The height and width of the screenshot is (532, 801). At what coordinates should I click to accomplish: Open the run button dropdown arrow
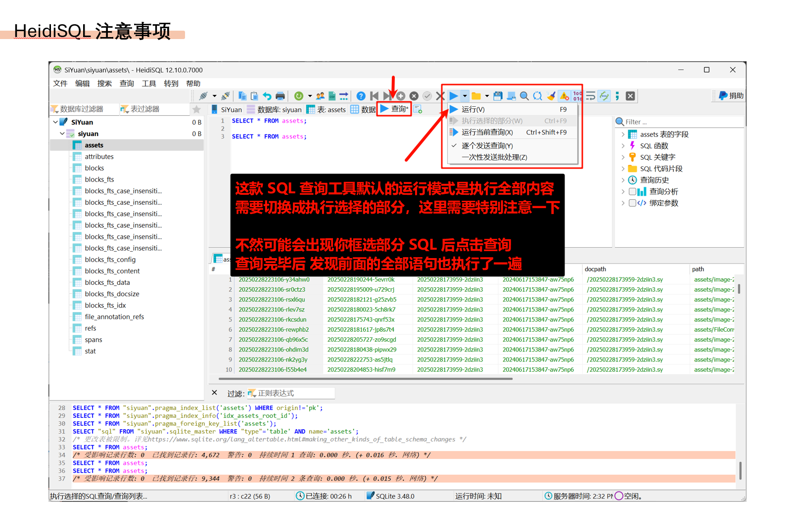point(465,96)
